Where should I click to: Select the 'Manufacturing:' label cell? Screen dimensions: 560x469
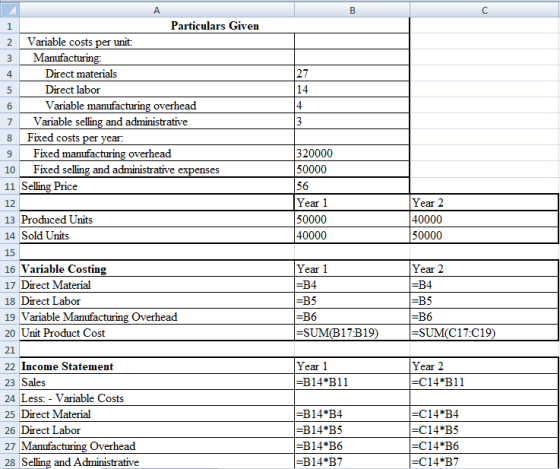157,58
